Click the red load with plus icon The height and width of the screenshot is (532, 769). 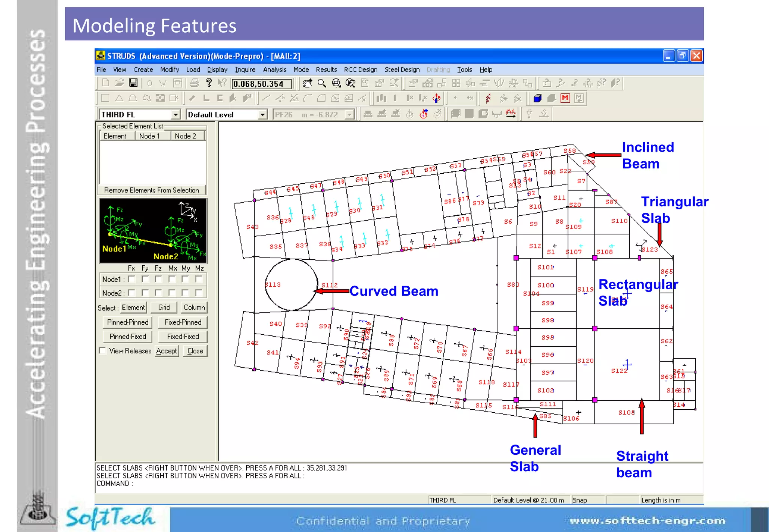424,114
